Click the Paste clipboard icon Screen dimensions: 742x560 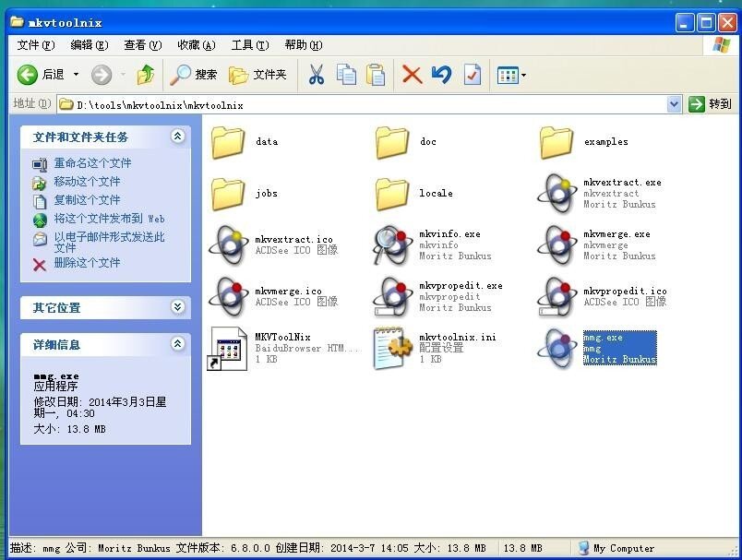pyautogui.click(x=376, y=75)
